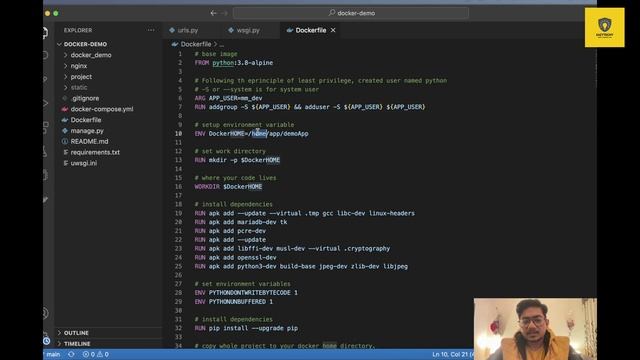The width and height of the screenshot is (640, 360).
Task: Click the 'RUN apk add pcre-dev' line
Action: point(230,231)
